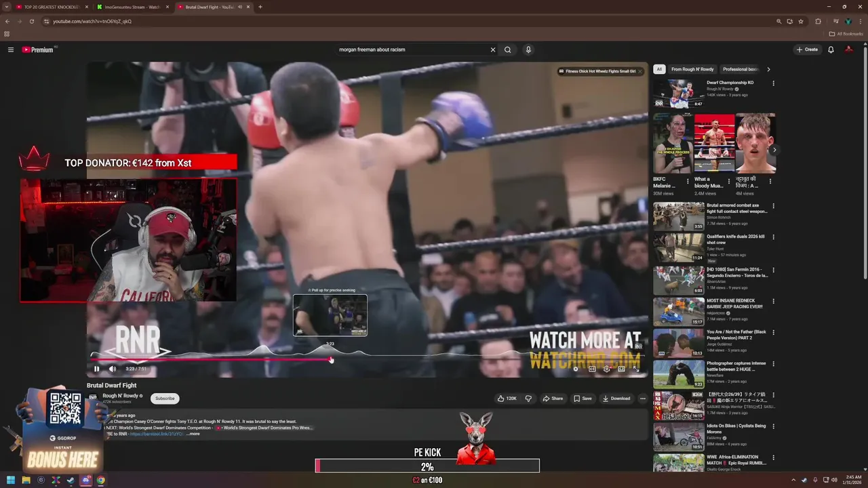The height and width of the screenshot is (488, 868).
Task: Enter full screen mode
Action: [x=636, y=369]
